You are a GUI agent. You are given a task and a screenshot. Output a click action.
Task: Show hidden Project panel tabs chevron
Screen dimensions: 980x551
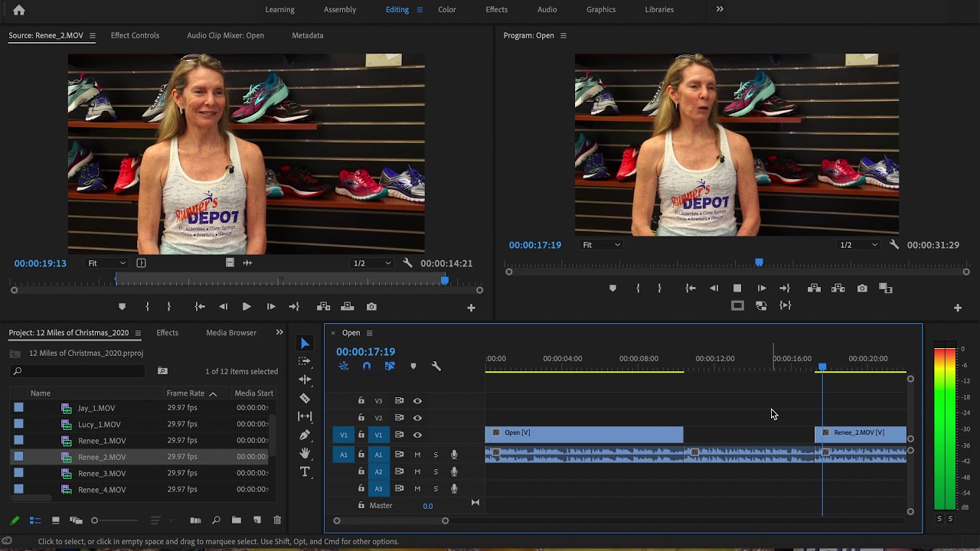click(279, 332)
